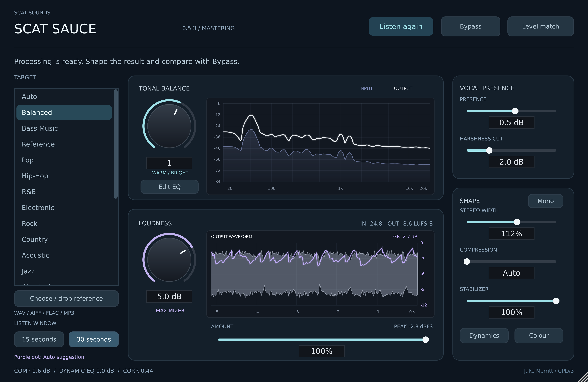The height and width of the screenshot is (382, 588).
Task: Select the Balanced target
Action: coord(64,113)
